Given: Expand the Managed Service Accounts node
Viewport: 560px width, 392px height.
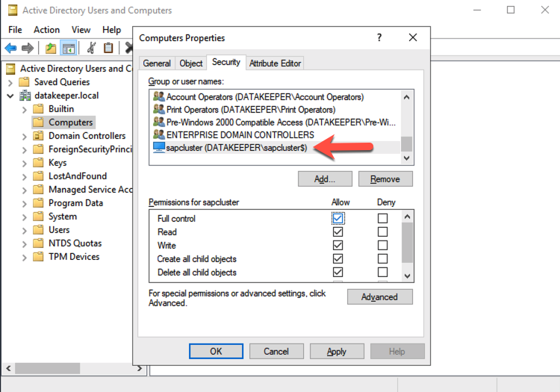Looking at the screenshot, I should [x=25, y=190].
